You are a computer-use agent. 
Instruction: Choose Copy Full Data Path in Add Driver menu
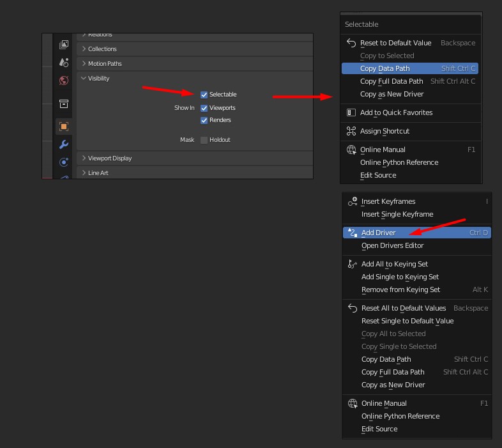click(417, 372)
